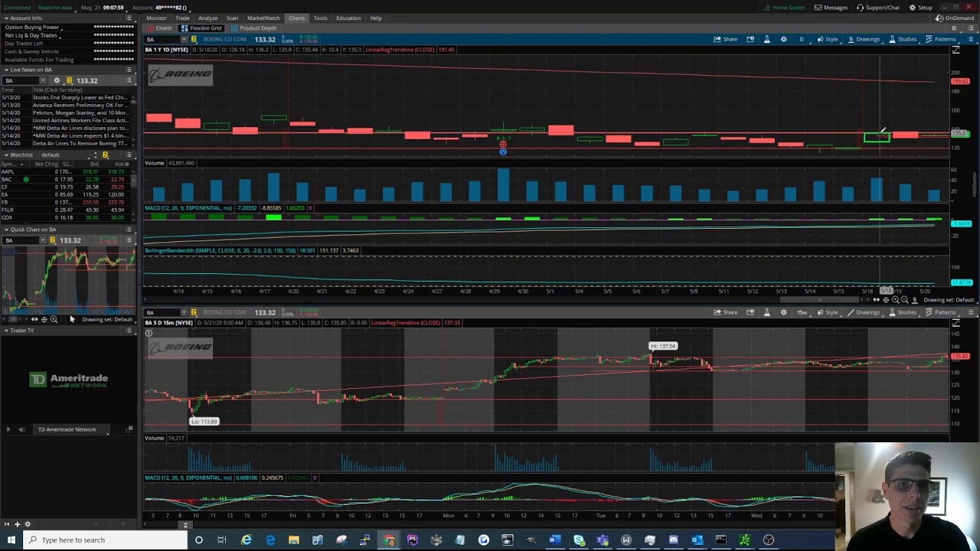
Task: Open Style menu on upper chart
Action: [827, 39]
